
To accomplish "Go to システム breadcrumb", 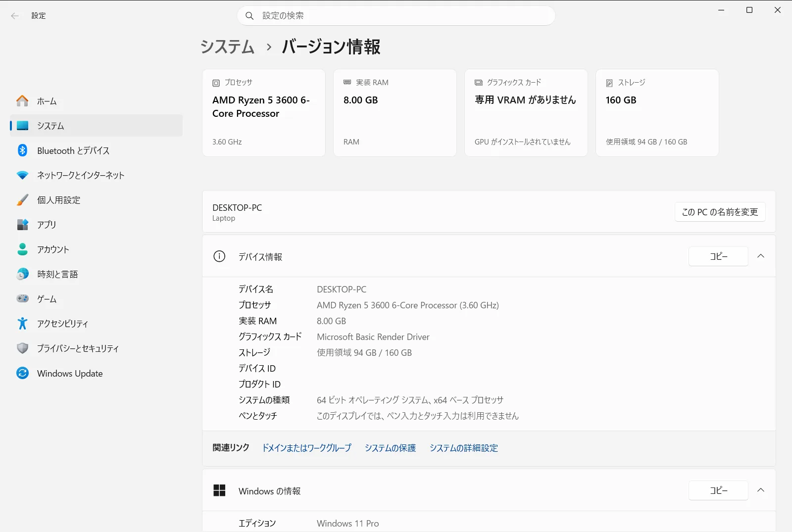I will [227, 47].
